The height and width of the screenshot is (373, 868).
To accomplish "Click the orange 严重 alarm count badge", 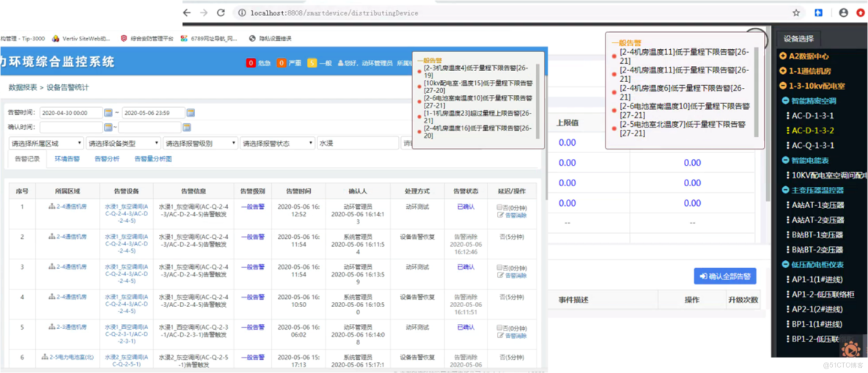I will (x=282, y=63).
